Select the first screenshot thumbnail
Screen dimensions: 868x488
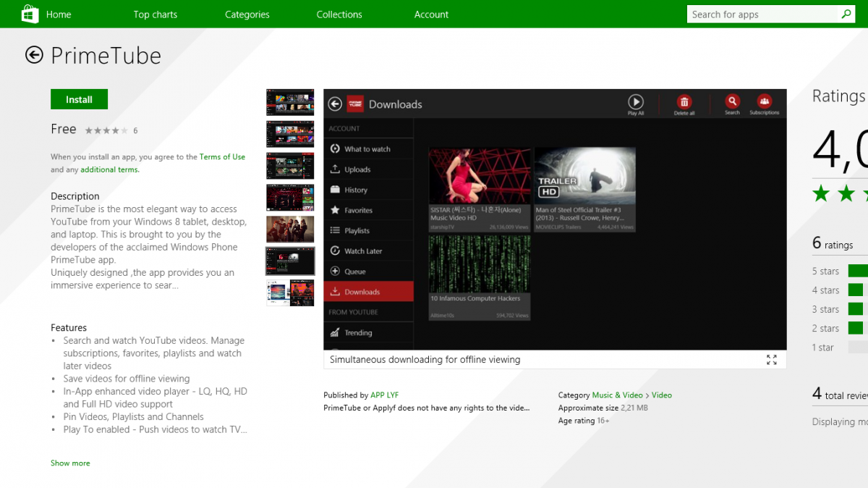(x=290, y=102)
